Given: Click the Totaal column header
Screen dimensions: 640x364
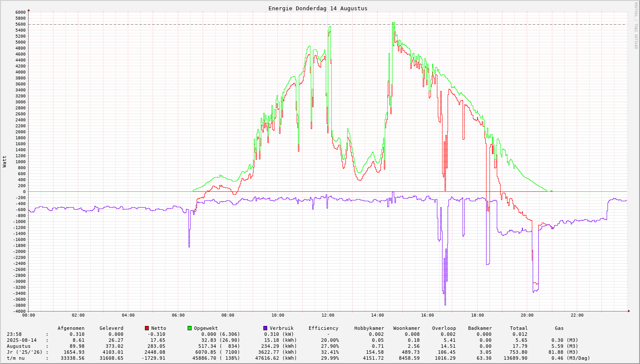Looking at the screenshot, I should pos(519,328).
